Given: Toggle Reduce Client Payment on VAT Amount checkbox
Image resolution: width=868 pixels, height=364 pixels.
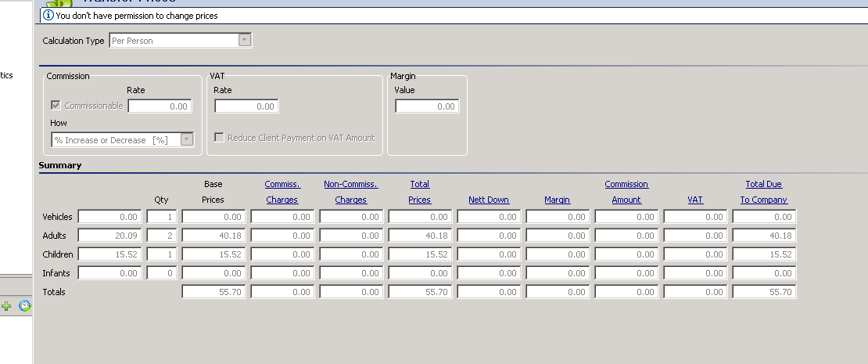Looking at the screenshot, I should click(219, 138).
